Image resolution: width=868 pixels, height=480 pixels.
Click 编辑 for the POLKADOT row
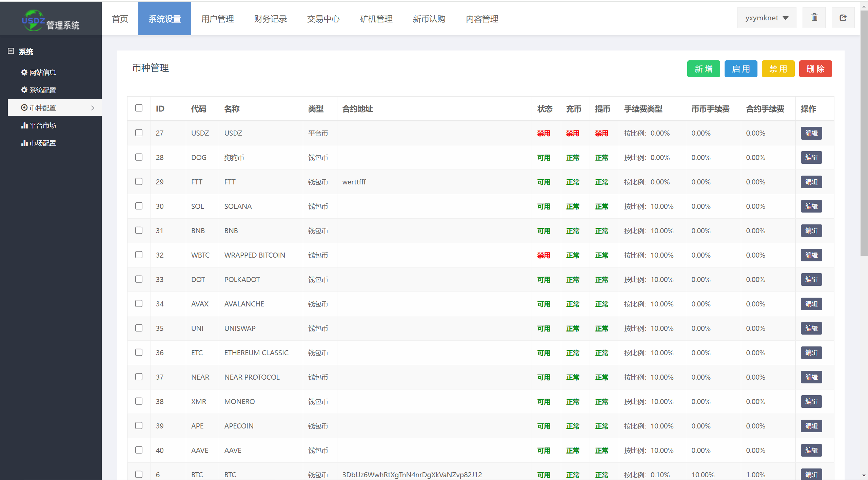(811, 279)
